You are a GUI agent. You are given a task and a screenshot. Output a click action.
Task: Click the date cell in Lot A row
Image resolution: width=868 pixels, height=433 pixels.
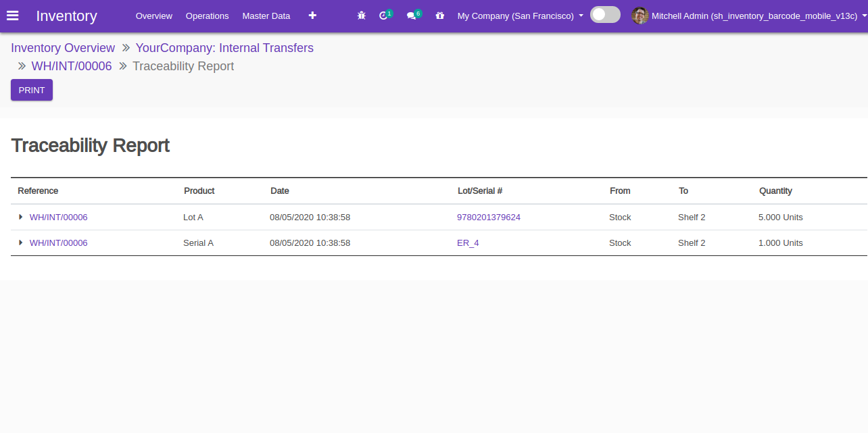pyautogui.click(x=310, y=218)
